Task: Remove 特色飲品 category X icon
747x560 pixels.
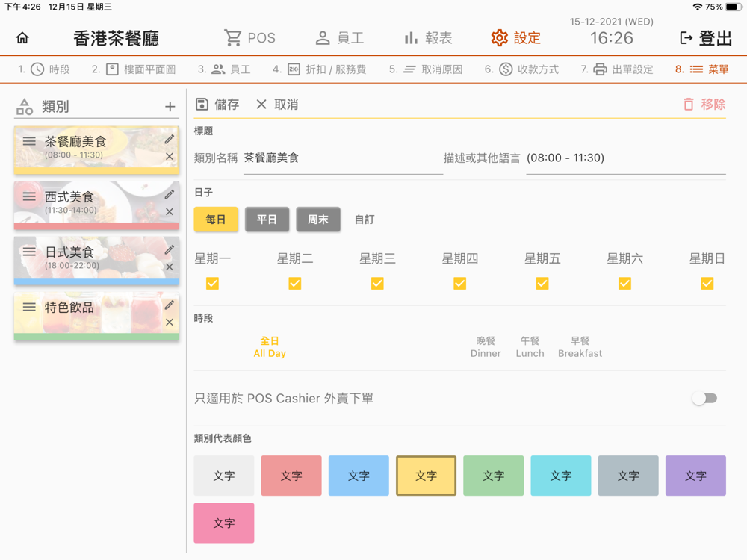Action: [170, 322]
